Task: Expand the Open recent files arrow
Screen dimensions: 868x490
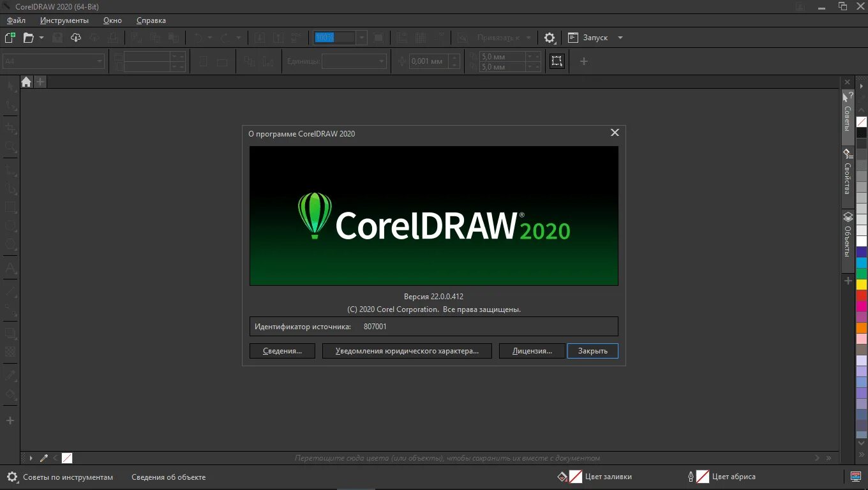Action: 41,38
